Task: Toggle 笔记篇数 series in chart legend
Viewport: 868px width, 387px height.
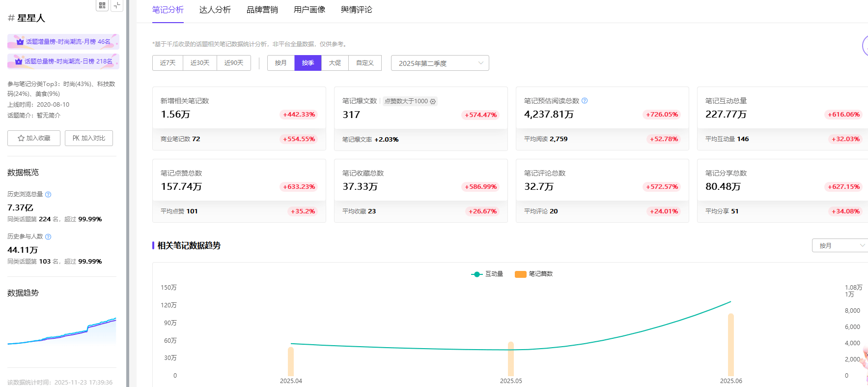Action: (534, 274)
